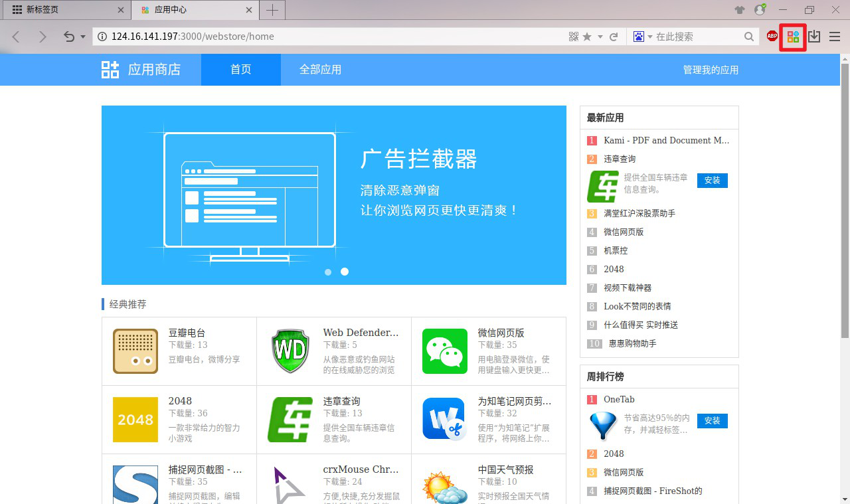
Task: Switch to the 全部应用 tab
Action: point(321,69)
